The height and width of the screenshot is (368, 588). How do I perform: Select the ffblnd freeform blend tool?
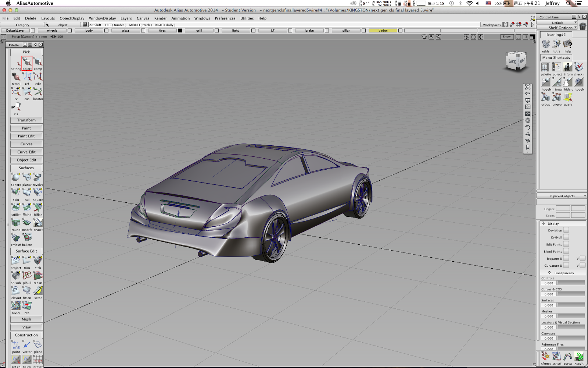point(26,207)
